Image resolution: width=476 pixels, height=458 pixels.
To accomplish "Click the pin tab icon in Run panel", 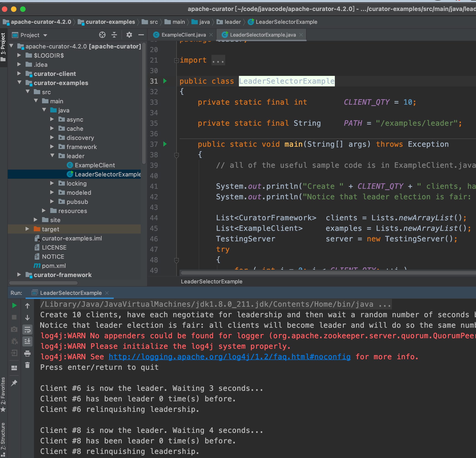I will [14, 383].
